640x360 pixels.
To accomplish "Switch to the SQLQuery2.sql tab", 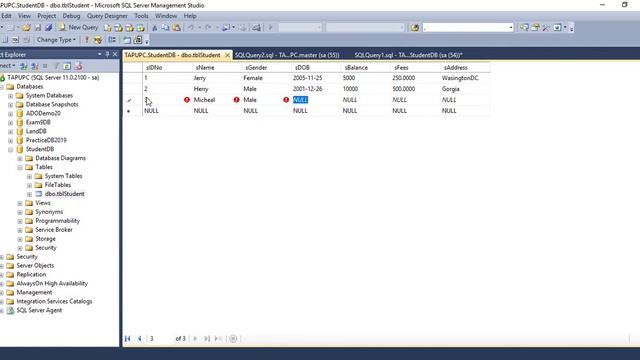I will click(x=287, y=55).
